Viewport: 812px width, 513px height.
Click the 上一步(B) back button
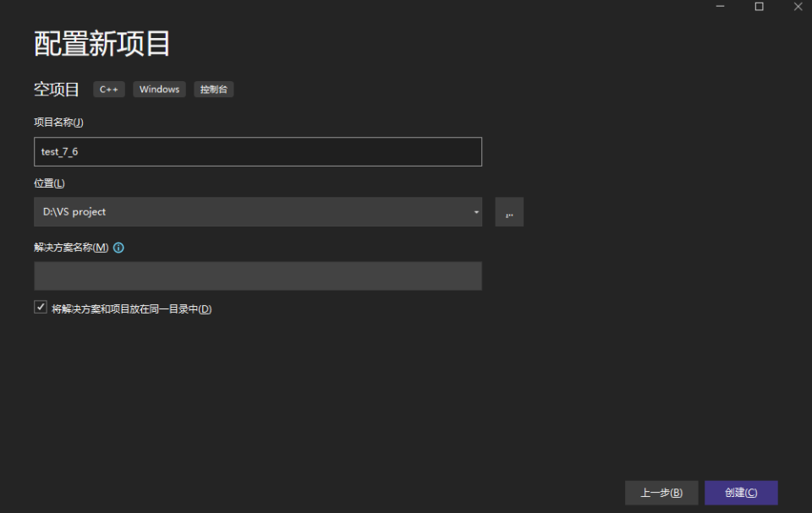(x=661, y=493)
